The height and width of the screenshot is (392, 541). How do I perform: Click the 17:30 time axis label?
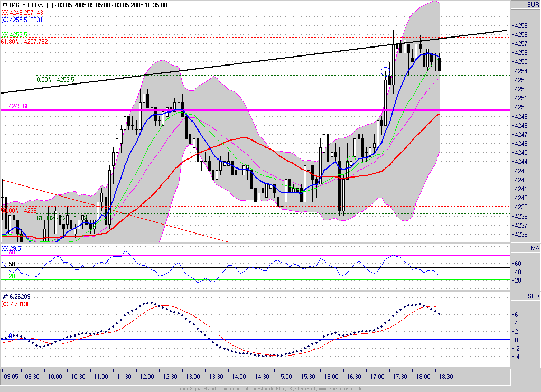399,377
